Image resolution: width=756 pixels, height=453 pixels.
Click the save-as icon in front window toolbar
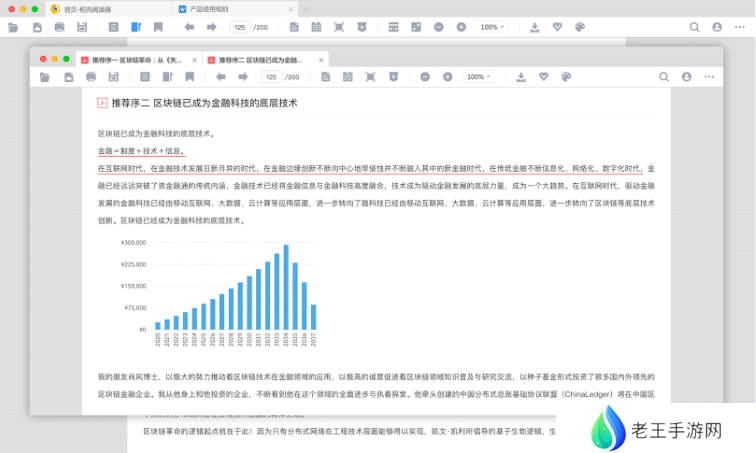[68, 77]
